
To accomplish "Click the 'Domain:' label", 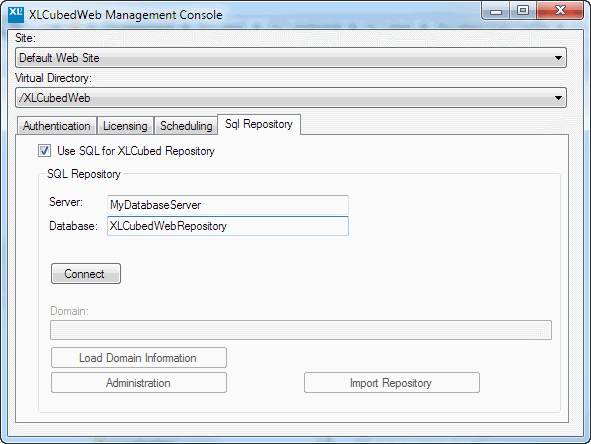I will (69, 311).
